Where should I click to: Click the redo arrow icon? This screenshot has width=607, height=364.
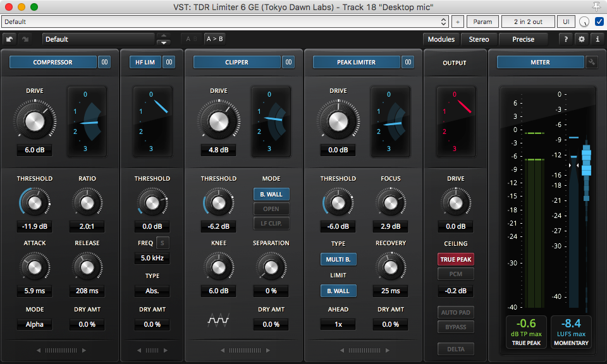[25, 39]
